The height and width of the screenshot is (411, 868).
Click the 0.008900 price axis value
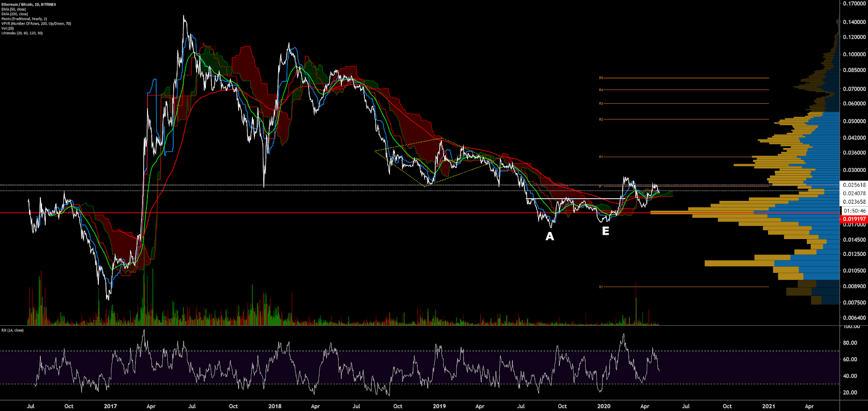pyautogui.click(x=854, y=286)
